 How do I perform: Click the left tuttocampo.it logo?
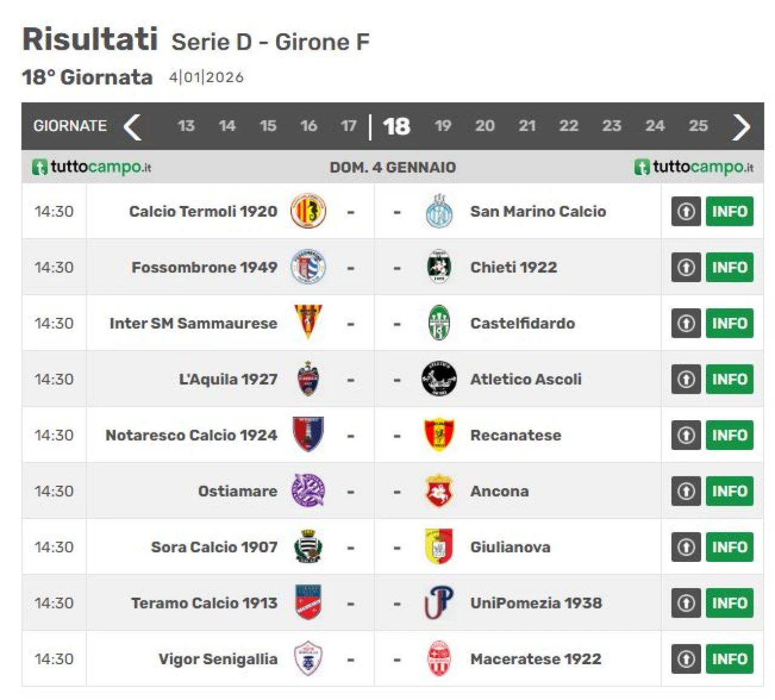tap(92, 167)
